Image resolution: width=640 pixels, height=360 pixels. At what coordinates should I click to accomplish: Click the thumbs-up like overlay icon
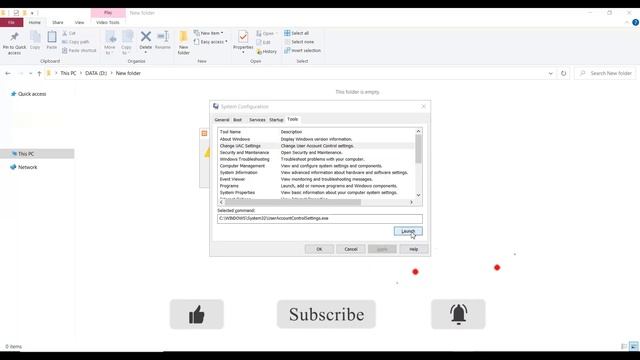[197, 314]
